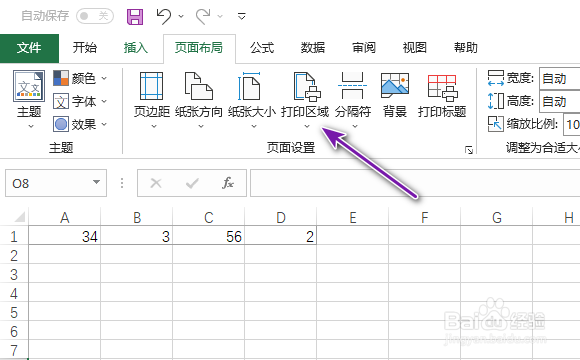
Task: Open the 帮助 Help tab
Action: [466, 48]
